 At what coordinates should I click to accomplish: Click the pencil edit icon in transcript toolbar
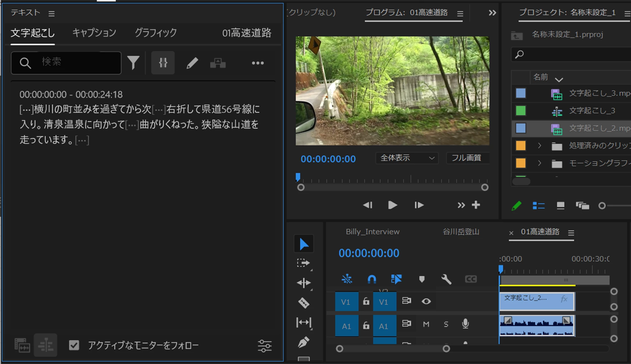192,63
